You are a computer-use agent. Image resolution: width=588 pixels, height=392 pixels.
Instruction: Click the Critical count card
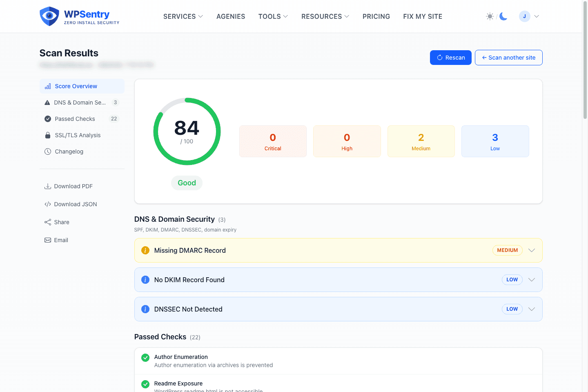pos(273,141)
